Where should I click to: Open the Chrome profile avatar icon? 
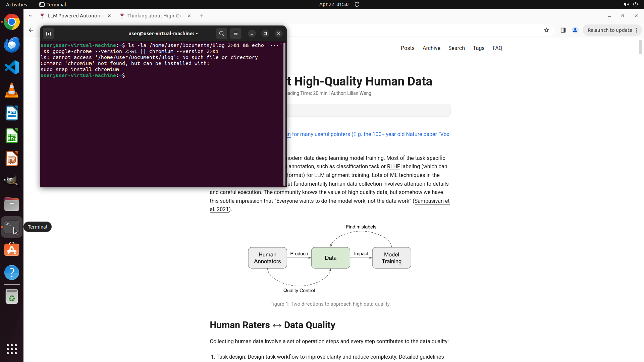click(575, 30)
